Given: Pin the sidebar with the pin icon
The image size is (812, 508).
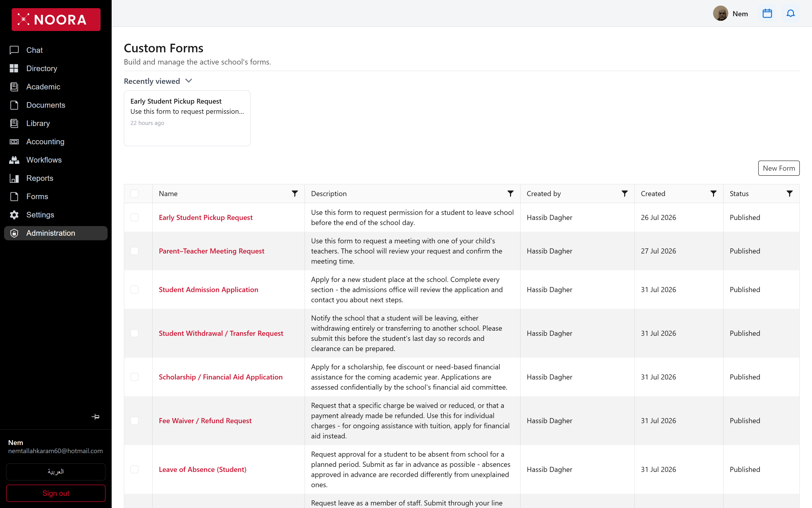Looking at the screenshot, I should (95, 417).
